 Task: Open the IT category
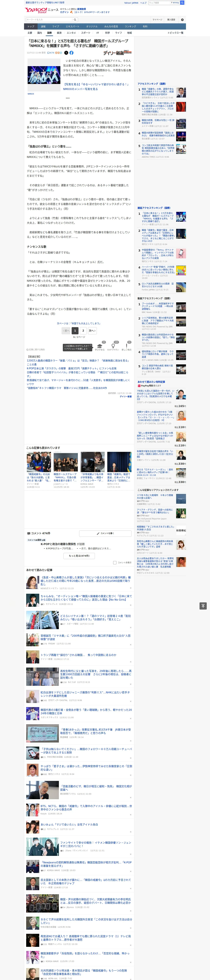[98, 33]
